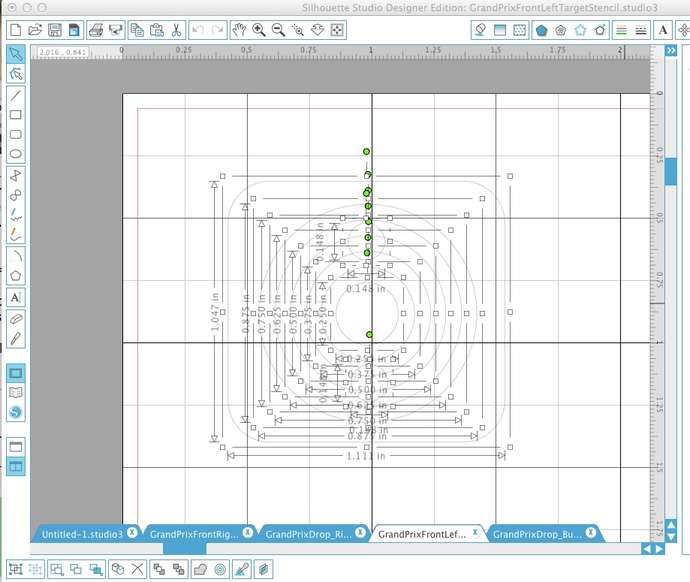Expand the hidden top toolbar items chevron
The height and width of the screenshot is (582, 690).
(682, 30)
